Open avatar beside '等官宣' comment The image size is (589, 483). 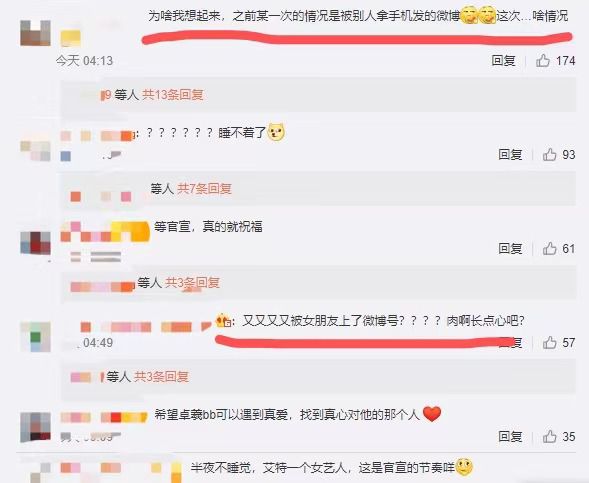click(35, 243)
